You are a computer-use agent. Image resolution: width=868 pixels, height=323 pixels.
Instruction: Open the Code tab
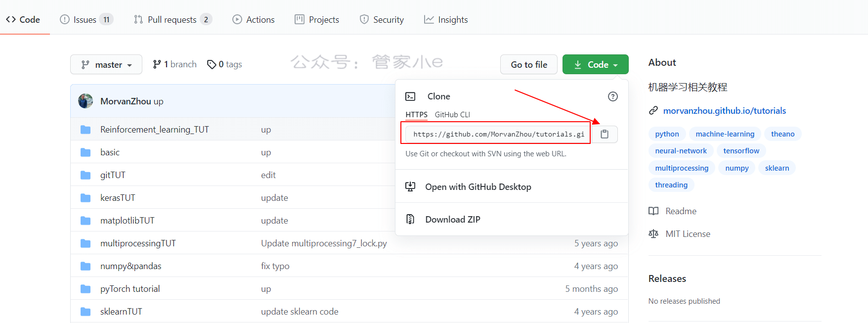tap(23, 19)
